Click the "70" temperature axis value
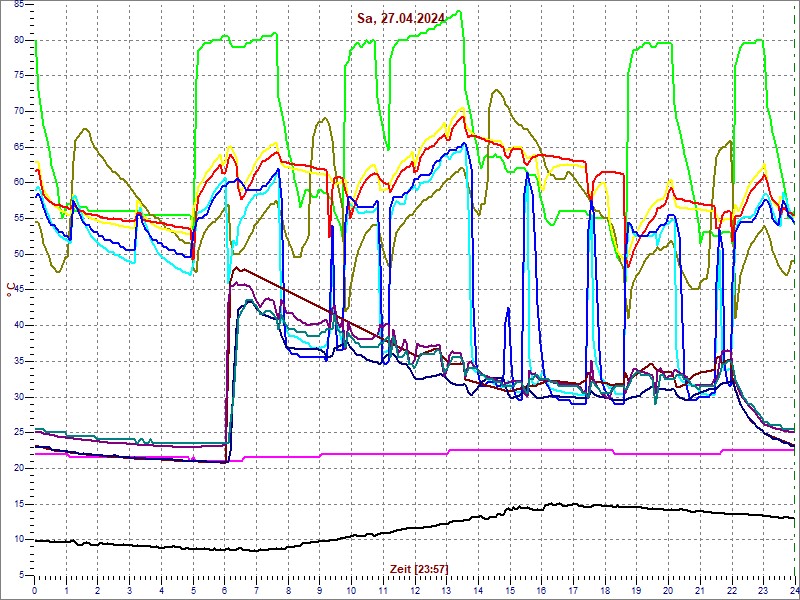The width and height of the screenshot is (800, 600). (x=18, y=112)
